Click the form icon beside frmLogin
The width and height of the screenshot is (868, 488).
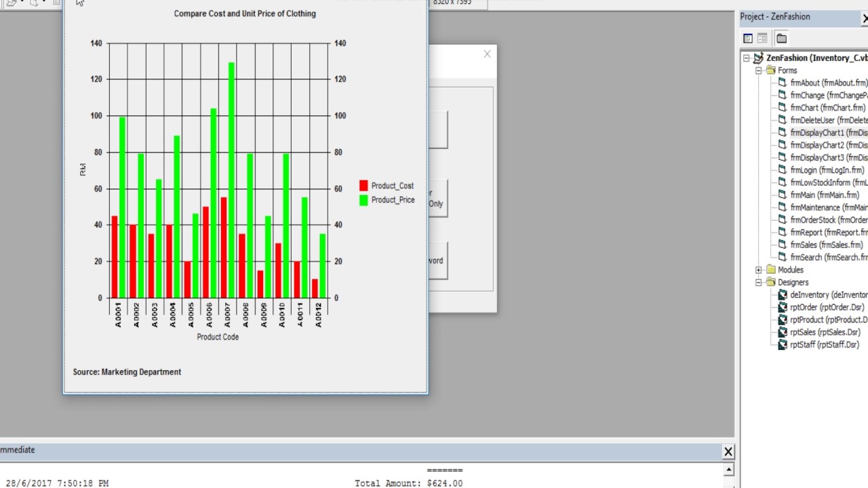tap(782, 170)
